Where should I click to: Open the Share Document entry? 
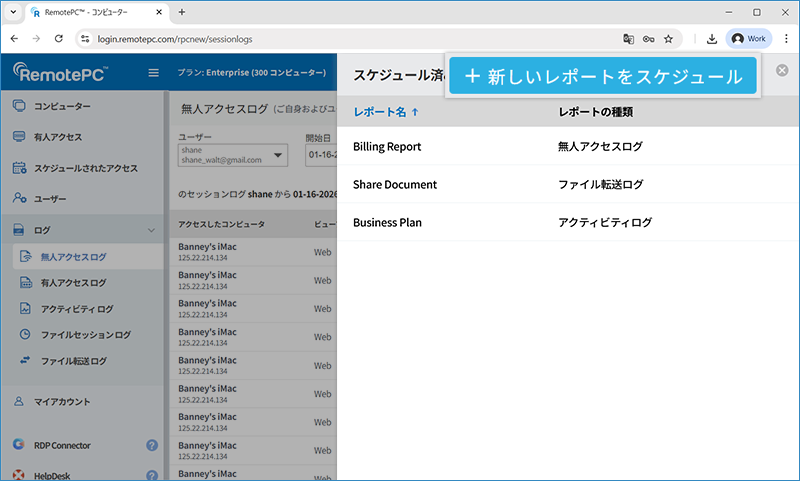point(395,184)
